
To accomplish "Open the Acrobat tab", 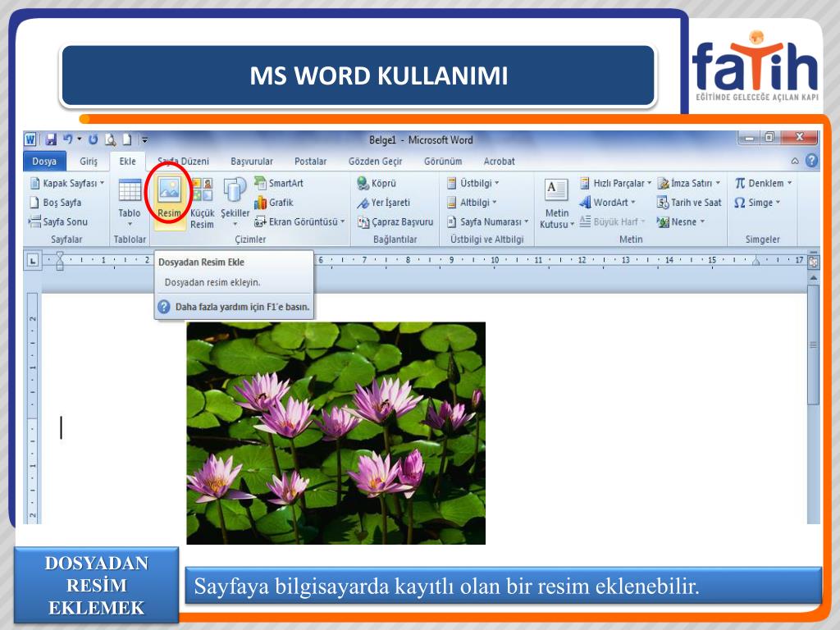I will 500,162.
